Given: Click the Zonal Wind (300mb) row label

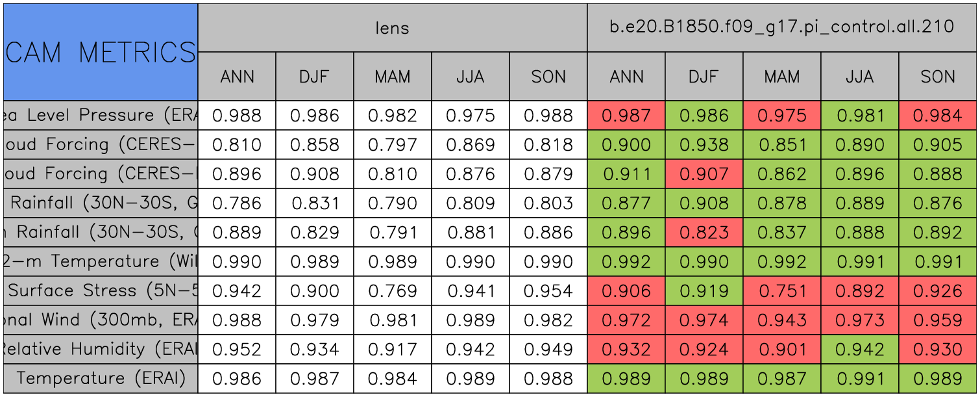Looking at the screenshot, I should (x=101, y=320).
